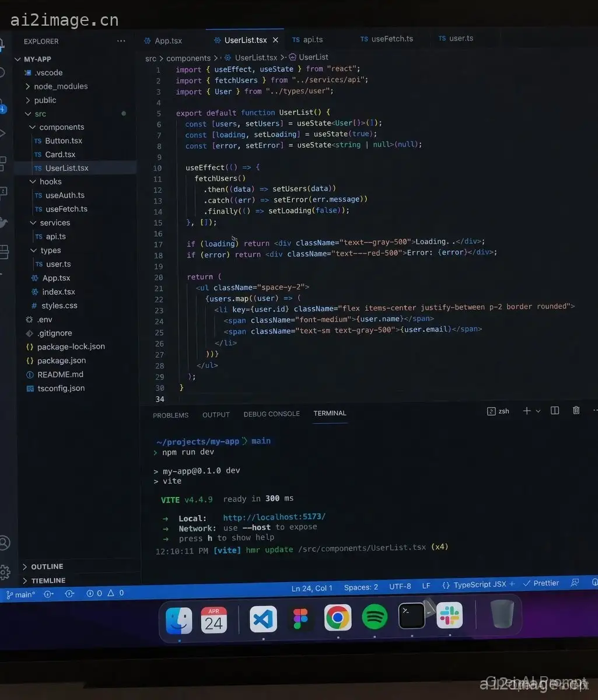The width and height of the screenshot is (598, 700).
Task: Expand the public folder
Action: [40, 100]
